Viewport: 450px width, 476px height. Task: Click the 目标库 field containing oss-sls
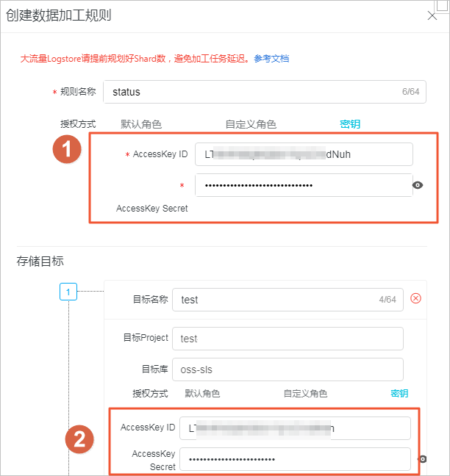tap(287, 369)
